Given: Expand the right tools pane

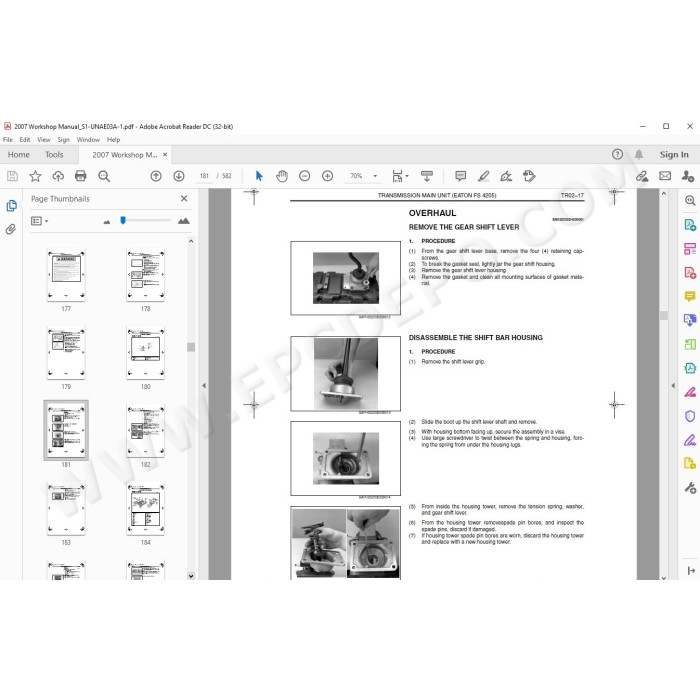Looking at the screenshot, I should [691, 570].
